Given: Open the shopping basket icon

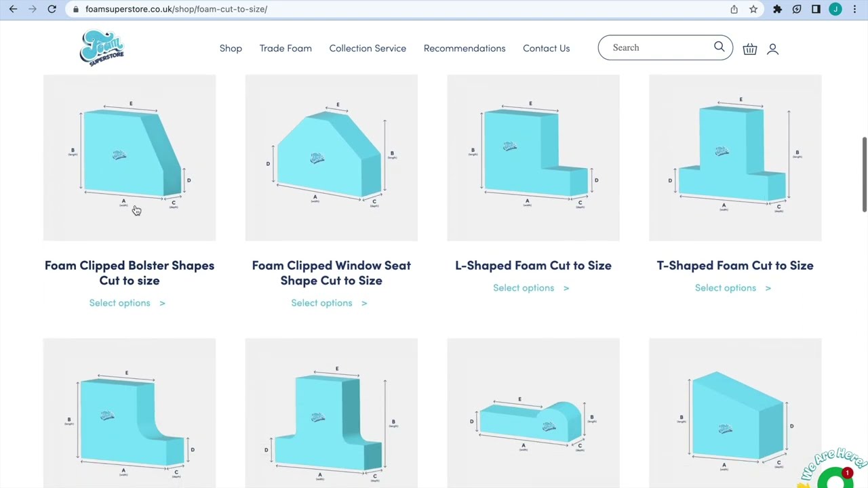Looking at the screenshot, I should pyautogui.click(x=749, y=49).
